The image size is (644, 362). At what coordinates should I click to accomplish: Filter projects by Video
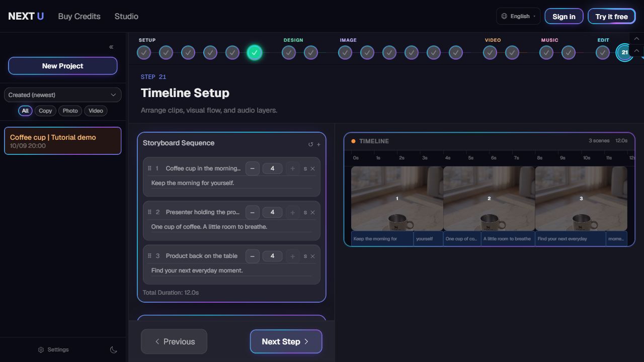click(96, 111)
